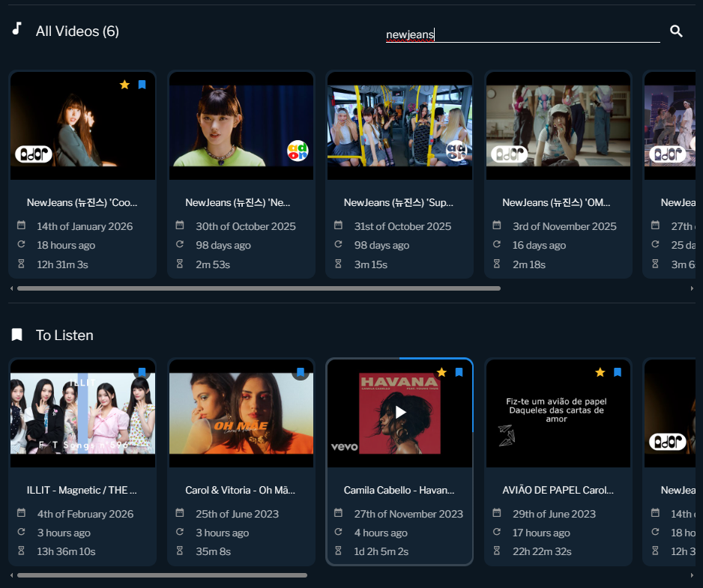Screen dimensions: 703x588
Task: Toggle bookmark on Carol & Vitoria Oh Mãe card
Action: (x=301, y=372)
